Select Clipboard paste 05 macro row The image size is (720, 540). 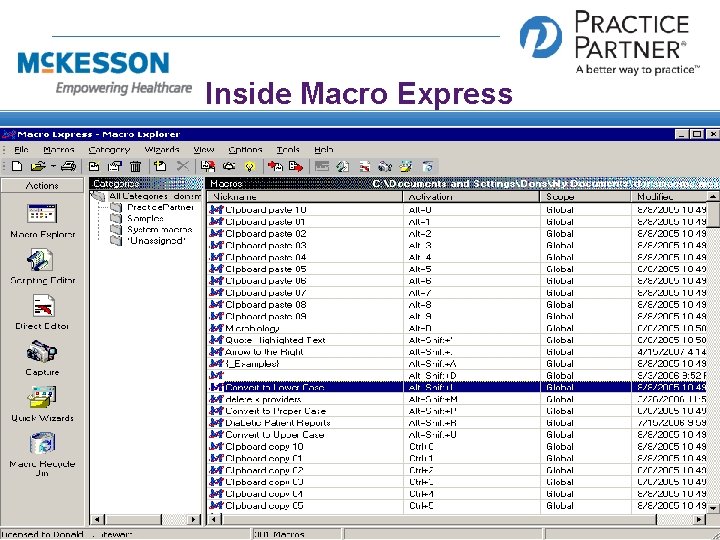click(x=457, y=269)
